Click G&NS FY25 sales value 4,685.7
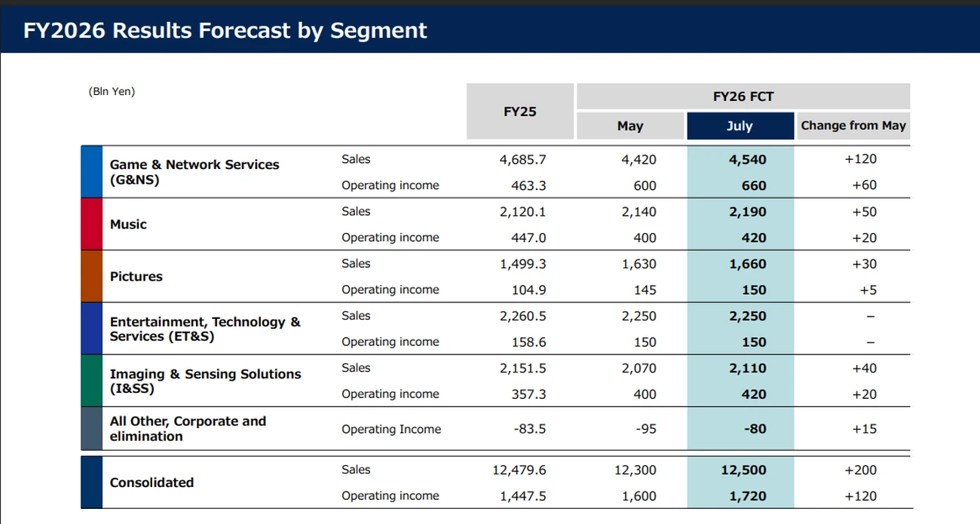The image size is (980, 524). click(x=522, y=160)
